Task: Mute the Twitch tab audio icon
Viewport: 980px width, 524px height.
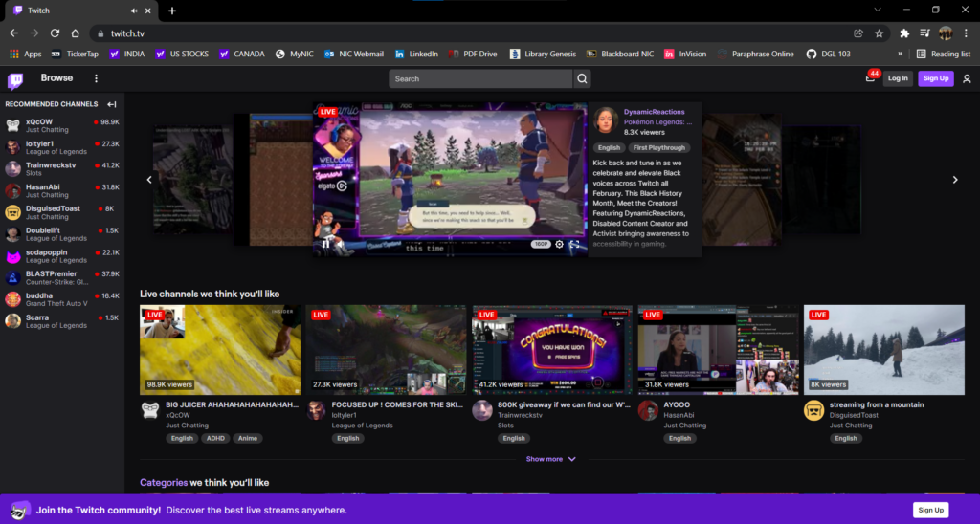Action: click(134, 11)
